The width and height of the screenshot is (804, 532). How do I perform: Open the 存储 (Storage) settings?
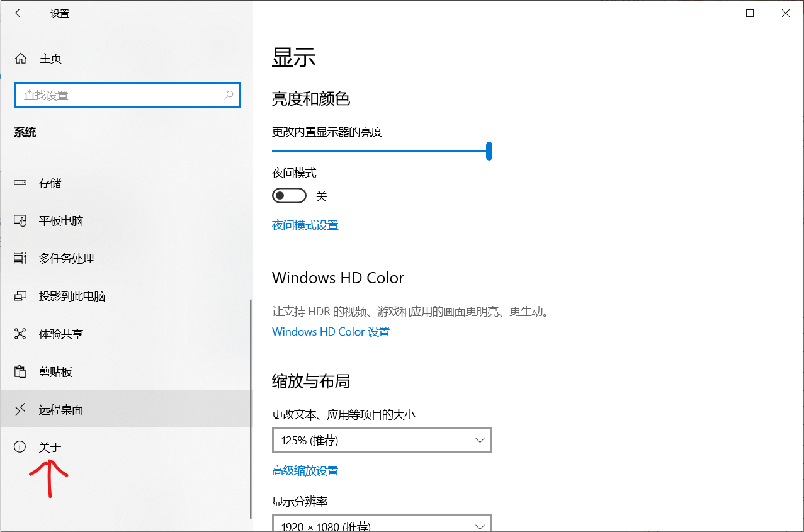(49, 183)
